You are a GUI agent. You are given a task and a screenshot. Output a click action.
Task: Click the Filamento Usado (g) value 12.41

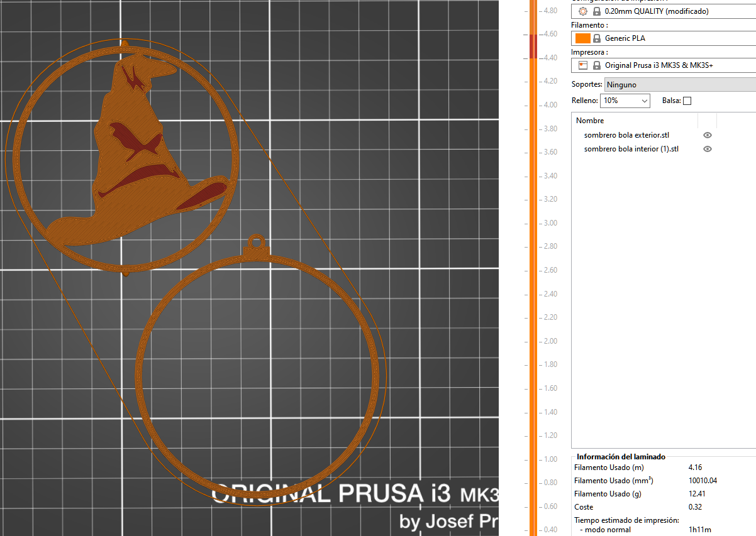point(698,494)
